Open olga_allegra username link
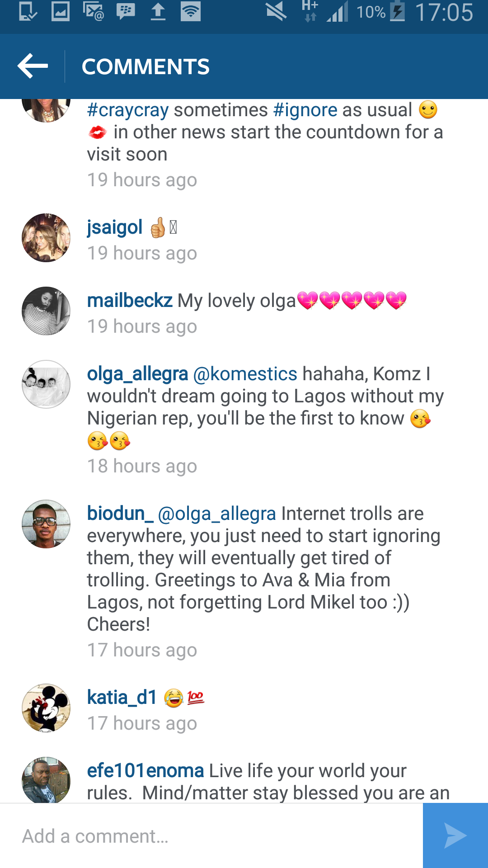The width and height of the screenshot is (488, 868). (137, 374)
